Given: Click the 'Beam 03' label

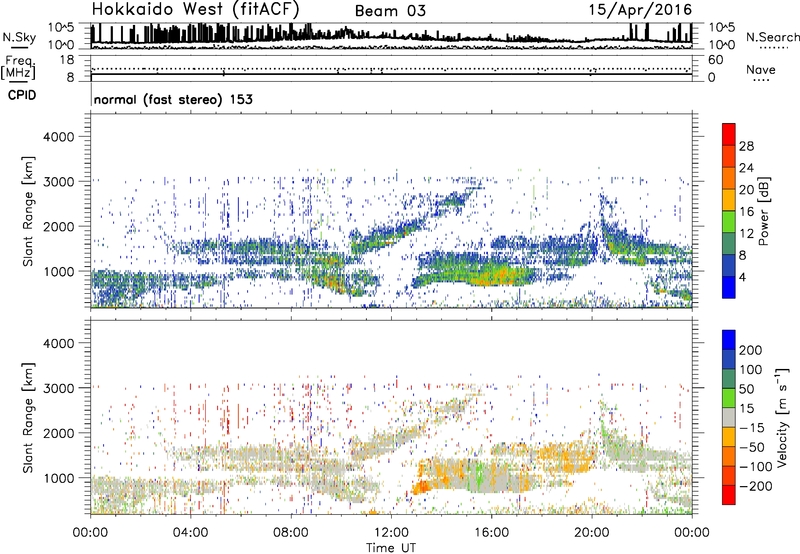Looking at the screenshot, I should click(x=390, y=11).
